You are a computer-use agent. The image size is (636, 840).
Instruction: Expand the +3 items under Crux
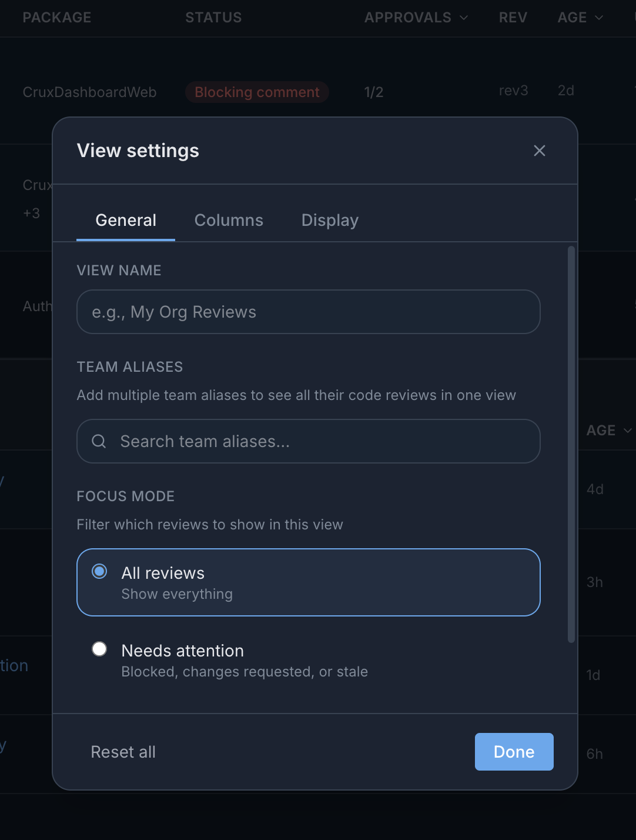click(x=31, y=213)
